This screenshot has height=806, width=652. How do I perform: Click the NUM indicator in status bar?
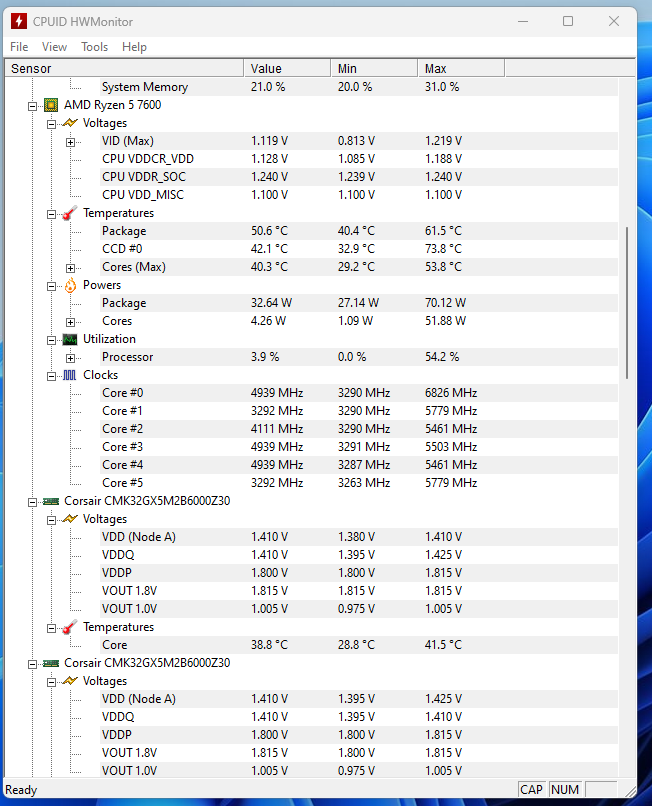point(565,790)
